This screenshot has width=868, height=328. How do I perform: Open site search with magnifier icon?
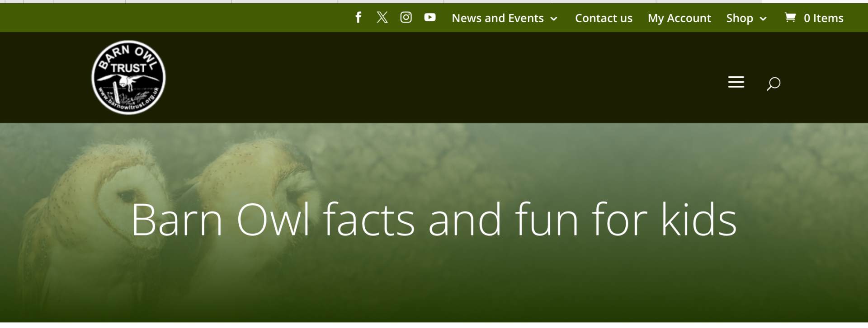click(x=773, y=84)
